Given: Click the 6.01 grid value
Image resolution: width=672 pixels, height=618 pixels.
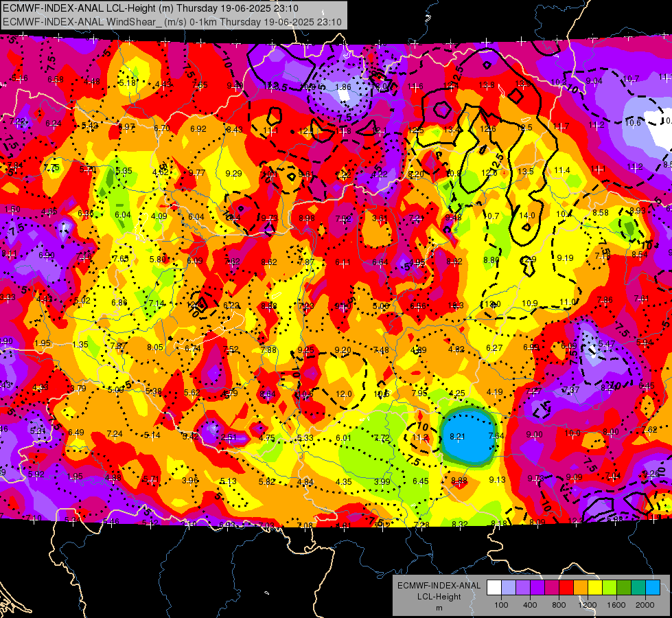Looking at the screenshot, I should 343,437.
